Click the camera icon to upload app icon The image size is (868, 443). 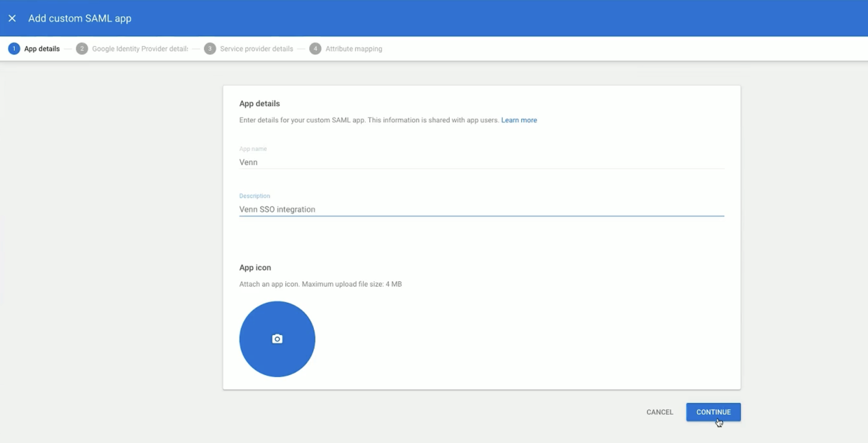pyautogui.click(x=277, y=339)
